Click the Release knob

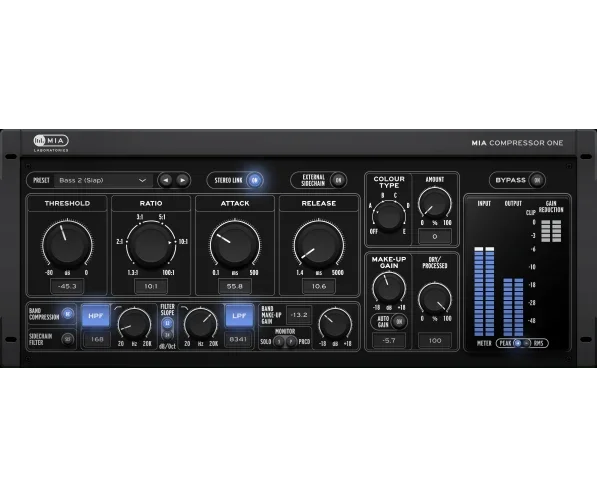pos(319,244)
